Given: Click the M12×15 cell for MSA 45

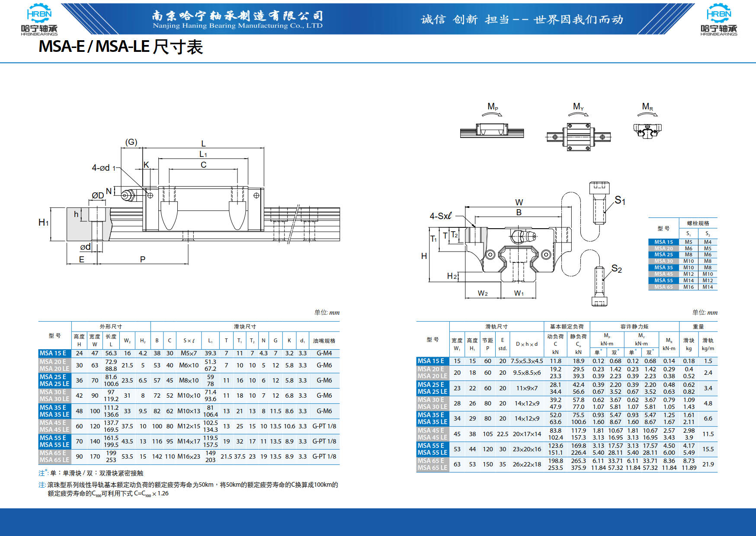Looking at the screenshot, I should 189,426.
